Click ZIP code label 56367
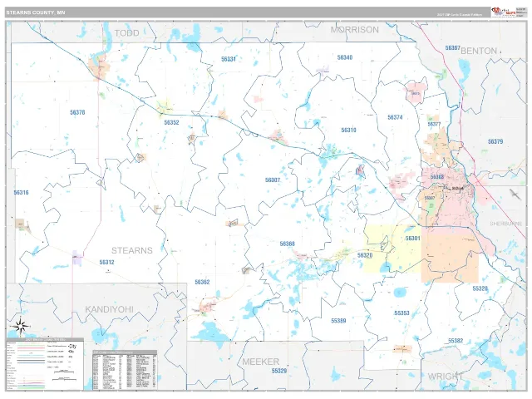Screen dimensions: 532x399 [x=452, y=48]
